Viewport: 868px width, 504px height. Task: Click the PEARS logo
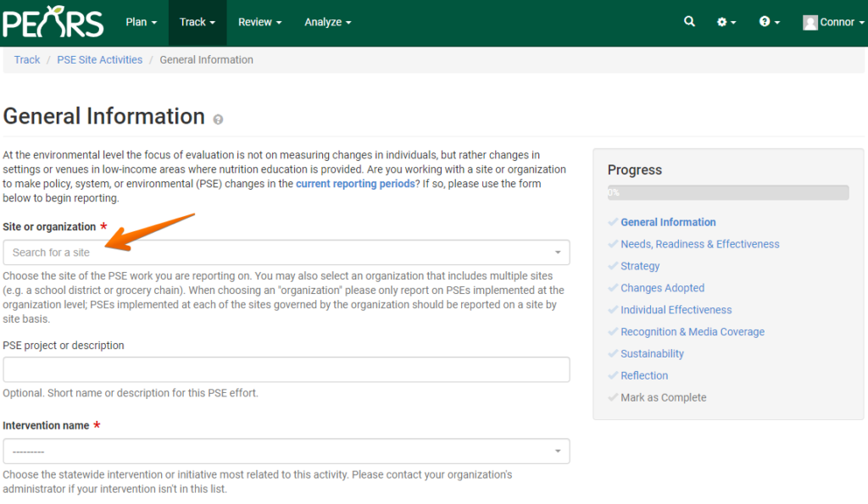click(53, 22)
